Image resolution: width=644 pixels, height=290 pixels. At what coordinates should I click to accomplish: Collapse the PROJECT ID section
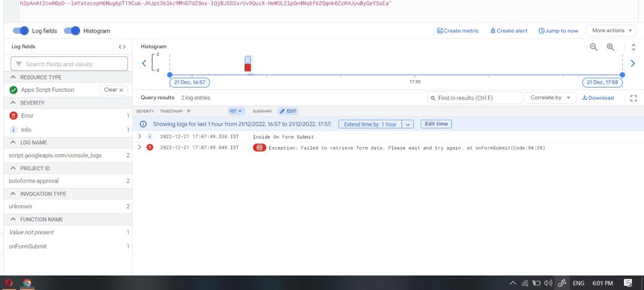pos(13,168)
